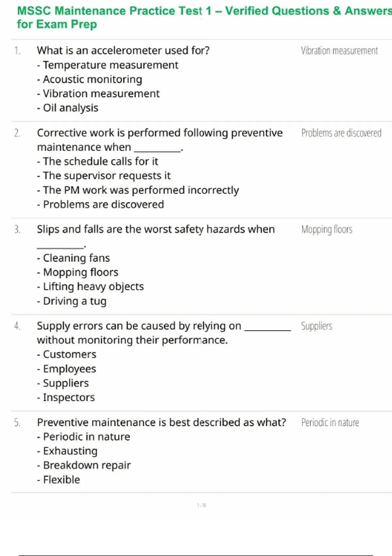The image size is (392, 556).
Task: Select "The schedule calls for it" option
Action: 100,161
